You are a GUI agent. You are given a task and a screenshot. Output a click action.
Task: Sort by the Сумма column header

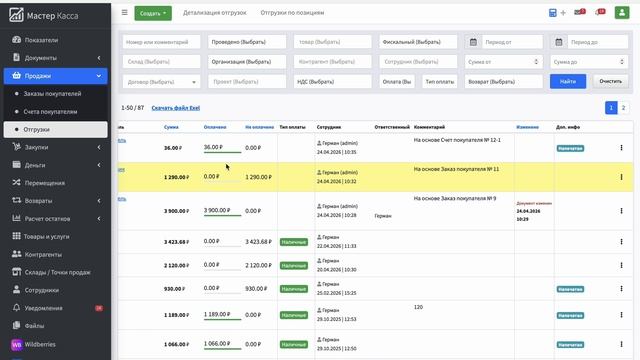coord(171,127)
